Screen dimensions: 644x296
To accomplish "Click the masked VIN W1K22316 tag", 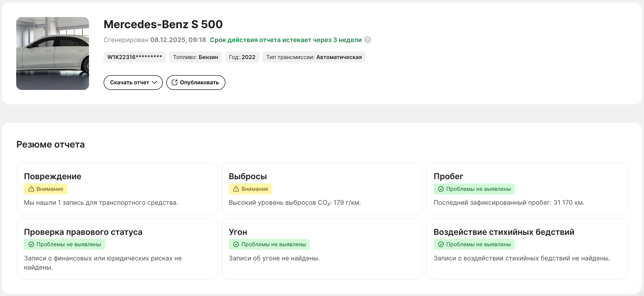I will [135, 57].
